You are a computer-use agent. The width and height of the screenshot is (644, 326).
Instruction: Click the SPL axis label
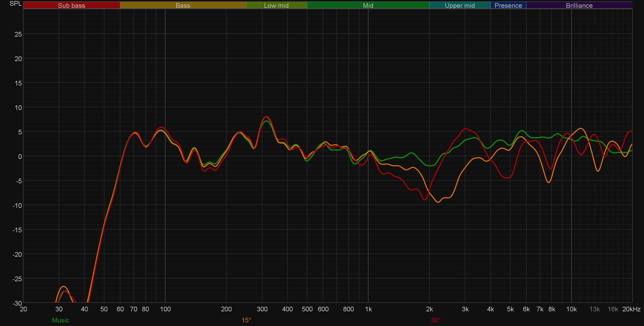(x=15, y=4)
